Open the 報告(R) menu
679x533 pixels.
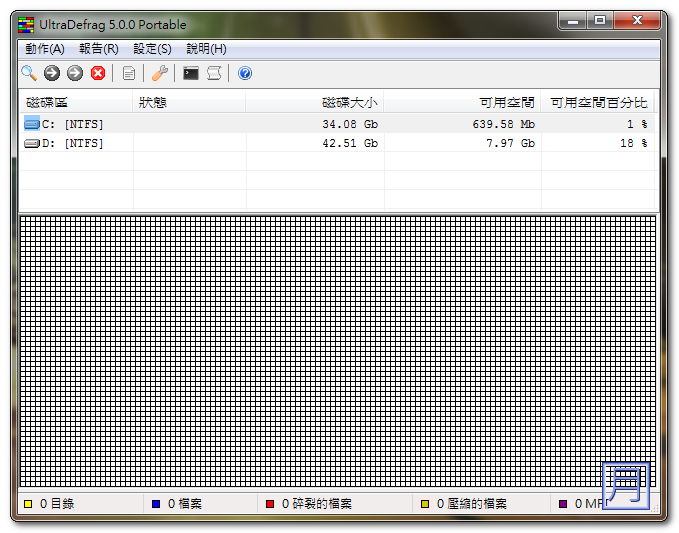(99, 49)
